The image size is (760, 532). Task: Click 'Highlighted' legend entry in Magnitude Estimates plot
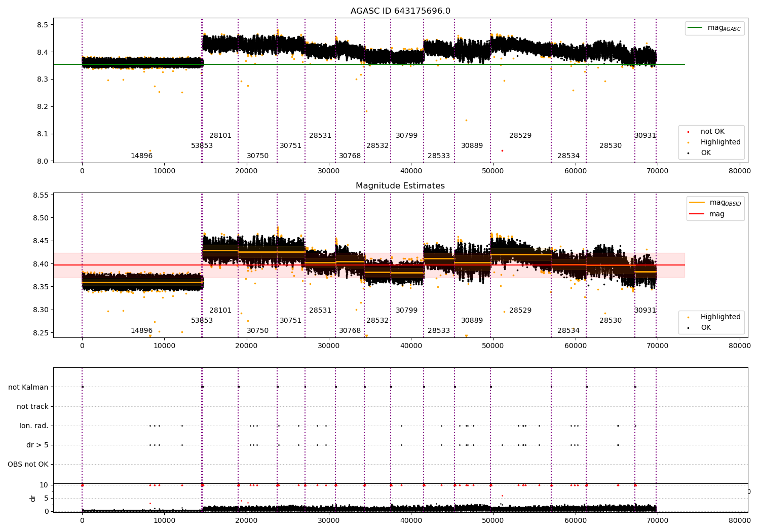point(714,317)
